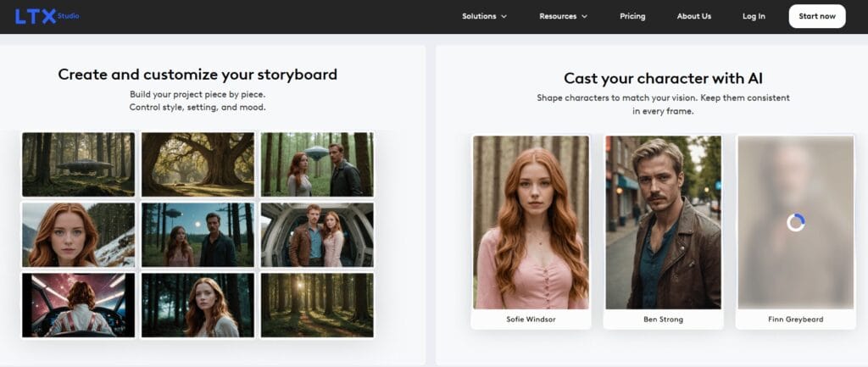Select the cockpit pilot storyboard frame

pos(78,305)
